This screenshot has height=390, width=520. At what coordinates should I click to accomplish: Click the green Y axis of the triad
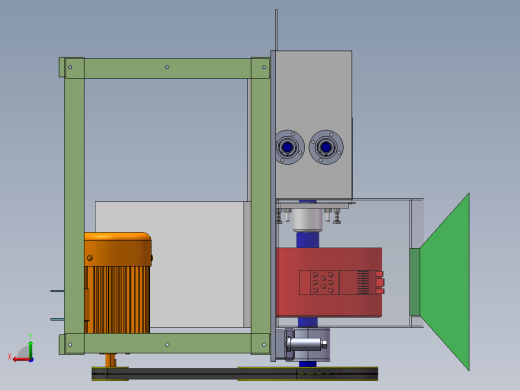(30, 349)
